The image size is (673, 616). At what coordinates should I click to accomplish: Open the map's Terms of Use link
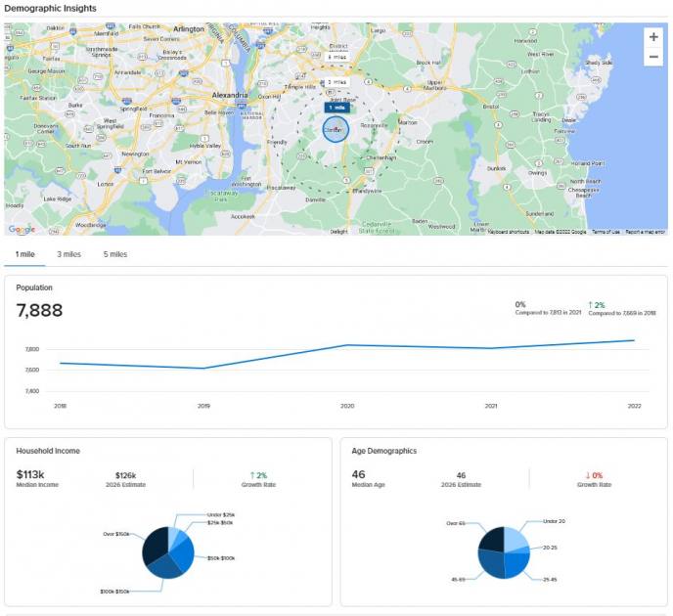(606, 232)
